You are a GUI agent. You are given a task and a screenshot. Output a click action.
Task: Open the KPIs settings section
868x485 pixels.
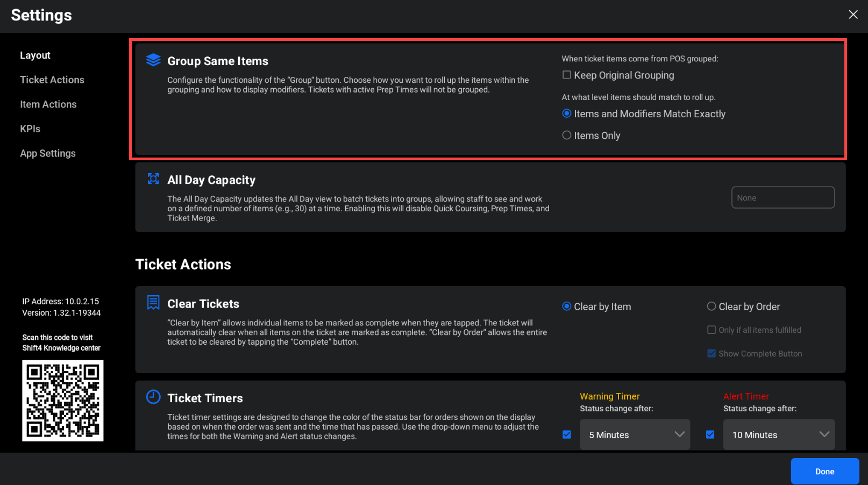click(x=30, y=129)
